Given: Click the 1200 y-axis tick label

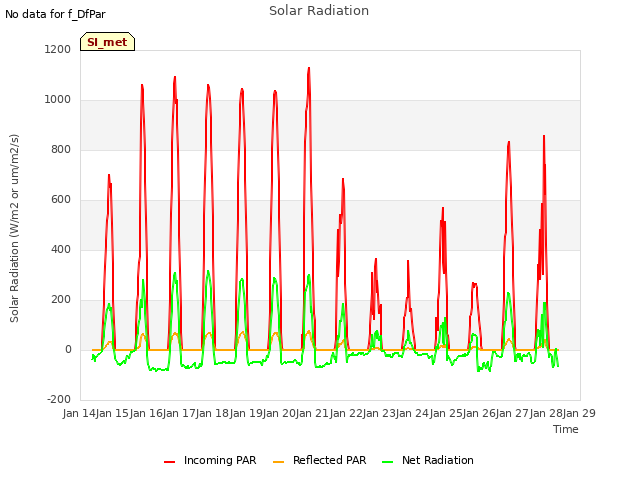Looking at the screenshot, I should [x=58, y=49].
